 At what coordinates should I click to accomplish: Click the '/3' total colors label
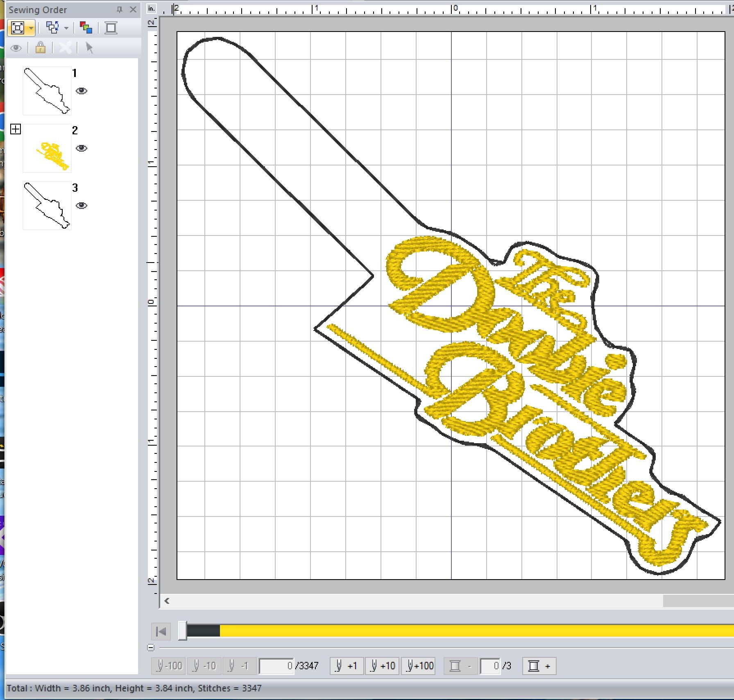point(507,666)
